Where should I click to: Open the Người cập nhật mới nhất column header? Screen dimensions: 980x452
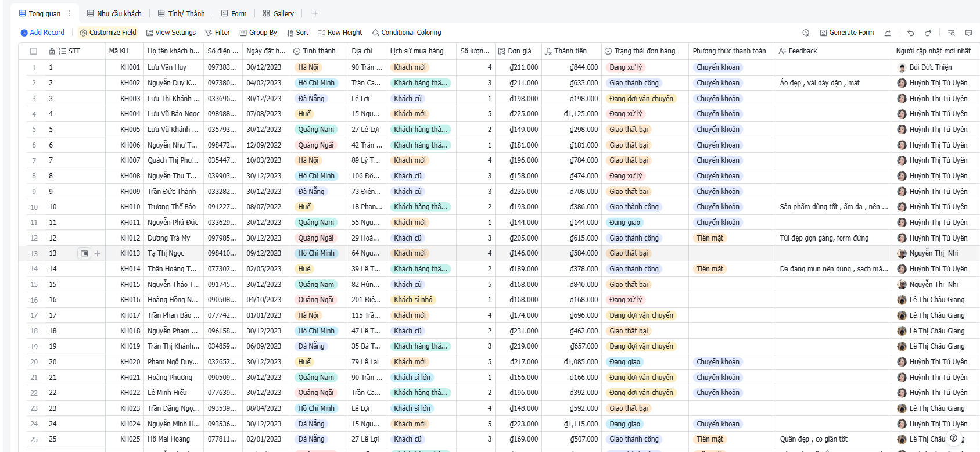(x=935, y=51)
